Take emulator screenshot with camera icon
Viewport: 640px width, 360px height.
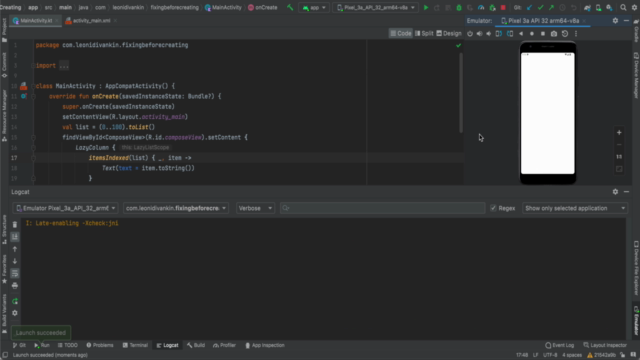554,34
